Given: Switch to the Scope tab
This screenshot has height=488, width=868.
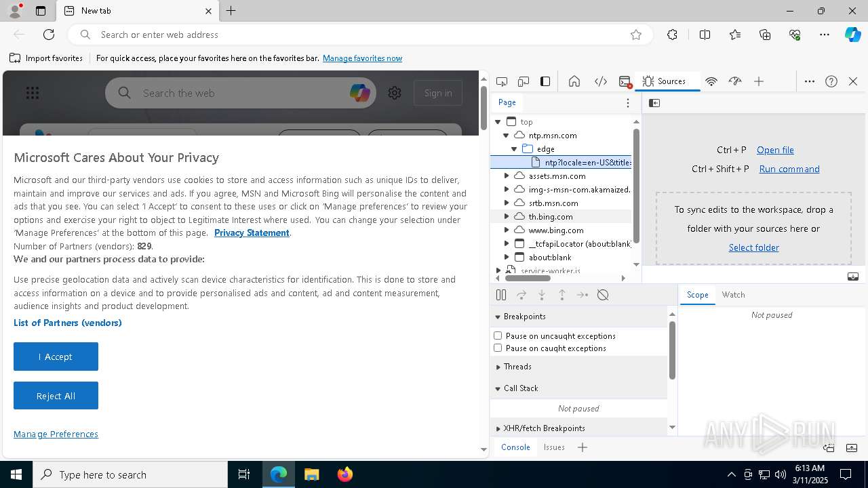Looking at the screenshot, I should 697,295.
